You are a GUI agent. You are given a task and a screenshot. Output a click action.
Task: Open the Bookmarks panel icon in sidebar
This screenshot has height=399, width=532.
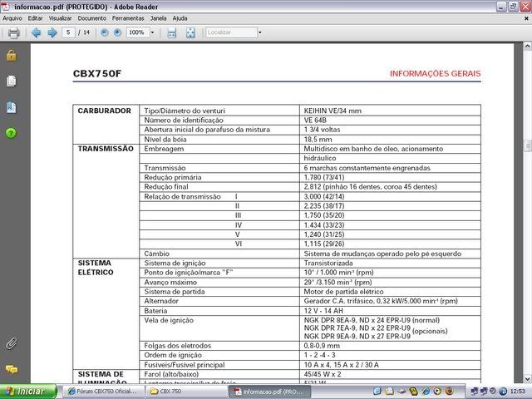tap(11, 107)
